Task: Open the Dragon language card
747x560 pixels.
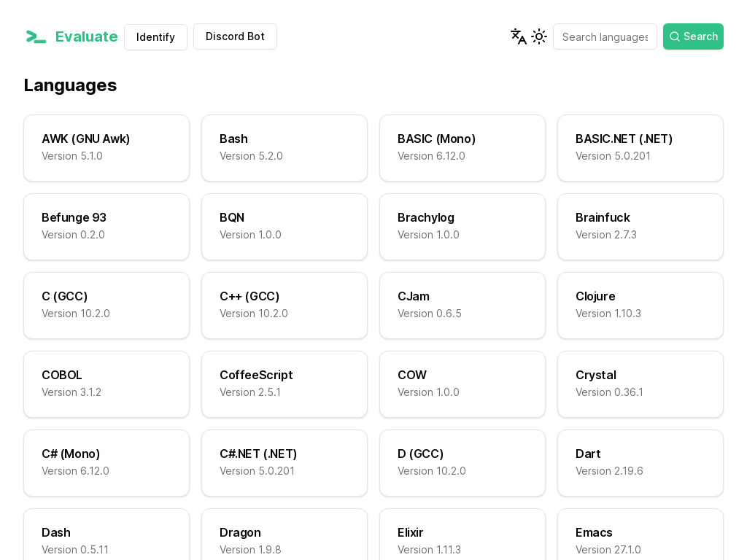Action: (285, 534)
